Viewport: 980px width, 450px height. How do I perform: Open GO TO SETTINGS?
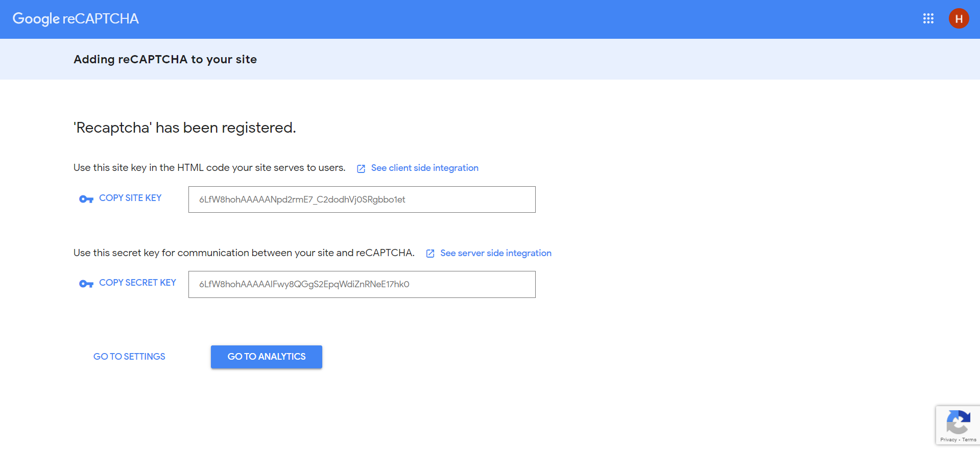(x=129, y=357)
